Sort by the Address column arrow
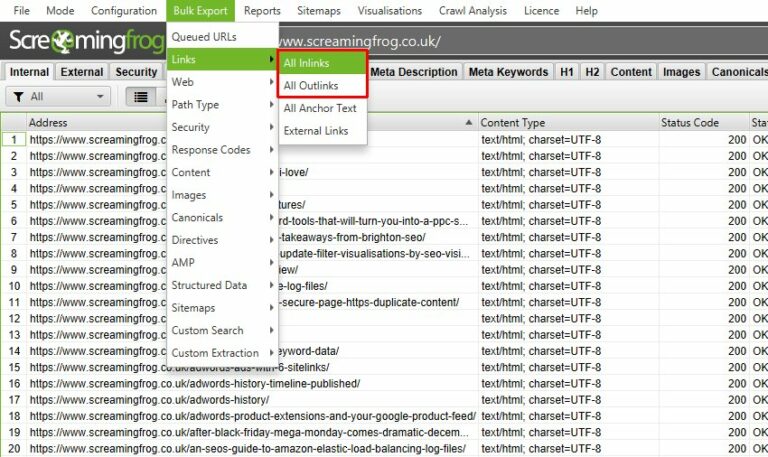Image resolution: width=768 pixels, height=457 pixels. tap(469, 122)
